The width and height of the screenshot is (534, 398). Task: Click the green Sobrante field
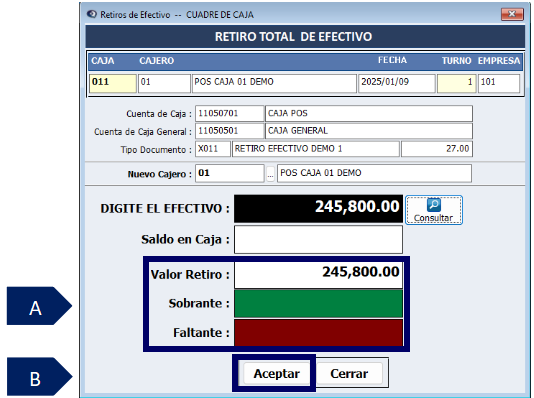point(318,303)
